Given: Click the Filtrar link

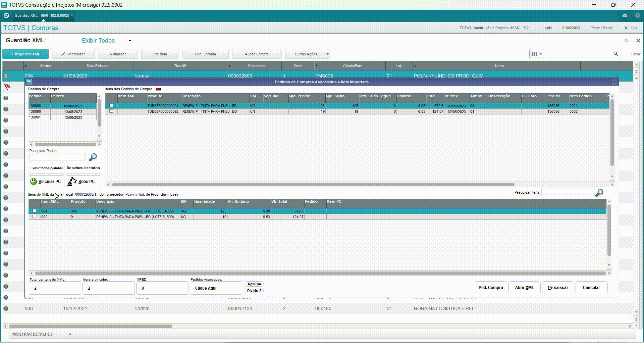Looking at the screenshot, I should [635, 54].
